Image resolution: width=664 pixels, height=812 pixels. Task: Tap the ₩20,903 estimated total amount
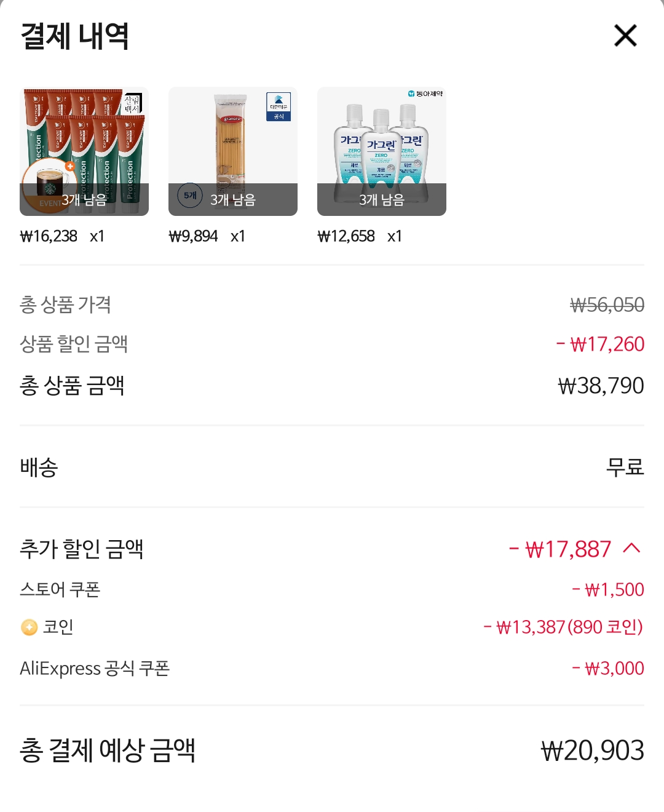tap(592, 750)
